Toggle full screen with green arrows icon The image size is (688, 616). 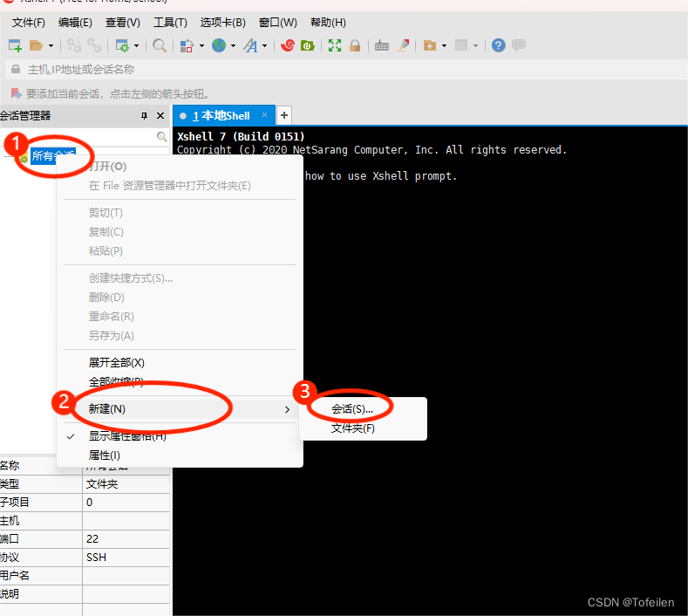coord(335,45)
